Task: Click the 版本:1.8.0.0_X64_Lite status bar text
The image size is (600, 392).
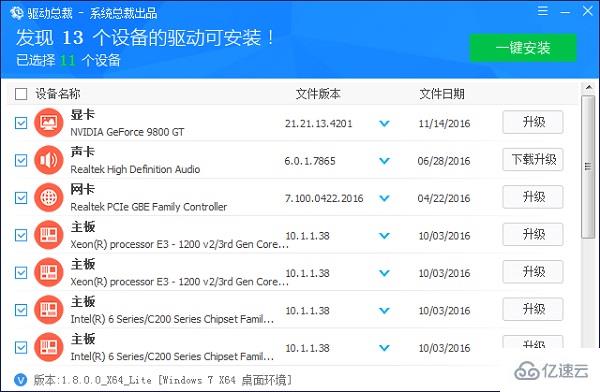Action: point(163,380)
